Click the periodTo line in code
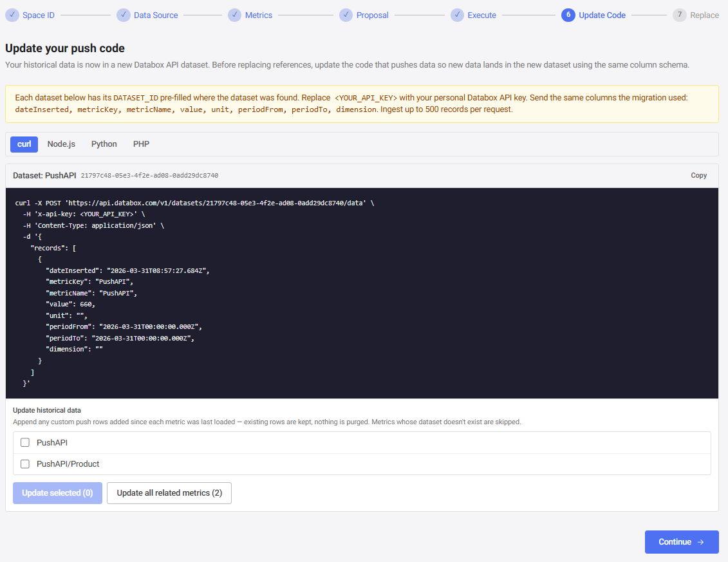 tap(120, 338)
